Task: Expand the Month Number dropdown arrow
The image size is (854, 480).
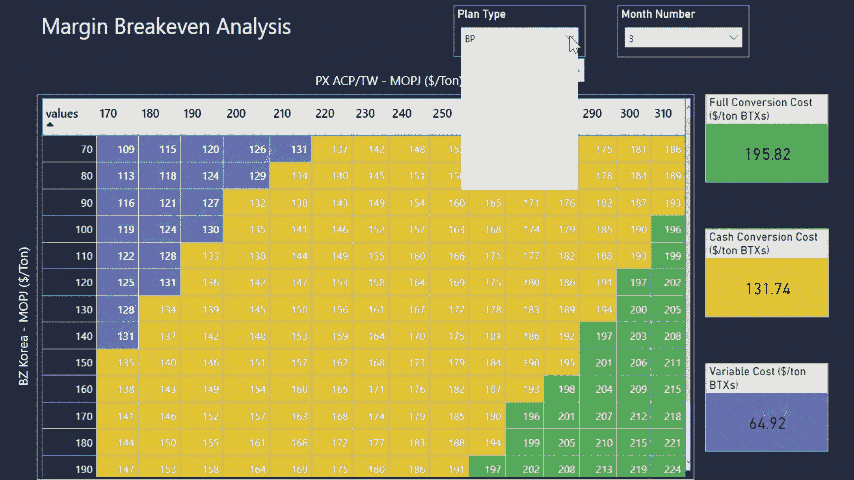Action: 734,38
